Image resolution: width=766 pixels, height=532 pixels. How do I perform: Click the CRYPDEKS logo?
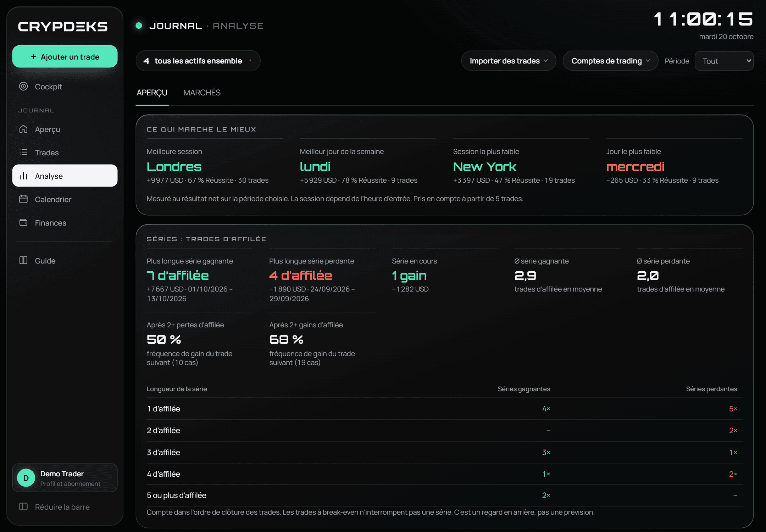pos(63,27)
